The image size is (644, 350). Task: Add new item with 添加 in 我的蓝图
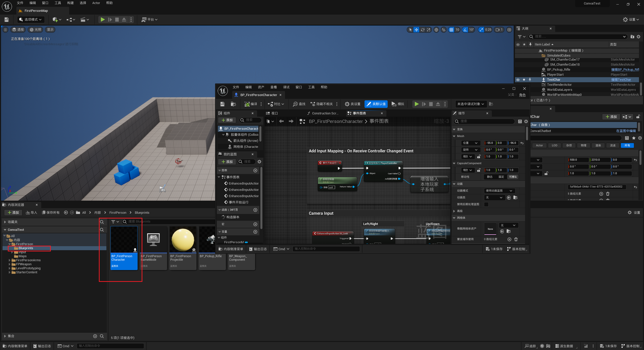pyautogui.click(x=227, y=162)
